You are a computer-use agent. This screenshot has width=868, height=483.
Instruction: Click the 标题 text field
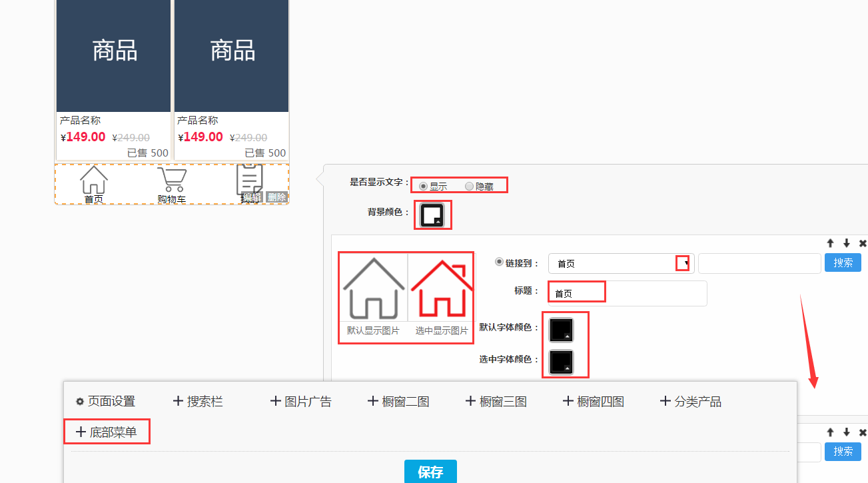(627, 293)
